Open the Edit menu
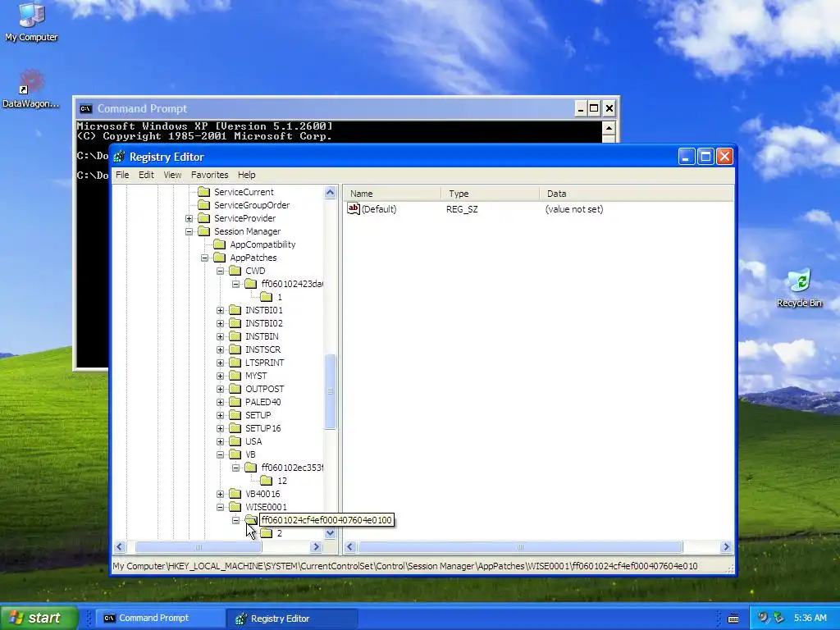 tap(146, 175)
